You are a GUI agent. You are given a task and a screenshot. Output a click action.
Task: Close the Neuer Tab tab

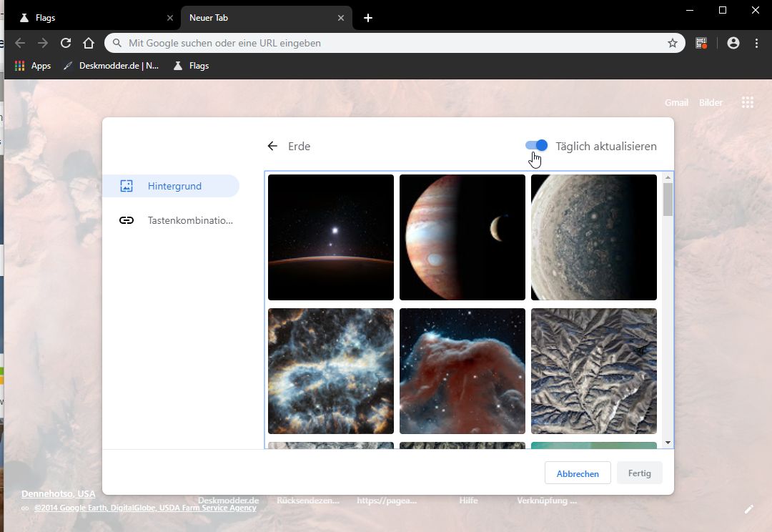341,18
